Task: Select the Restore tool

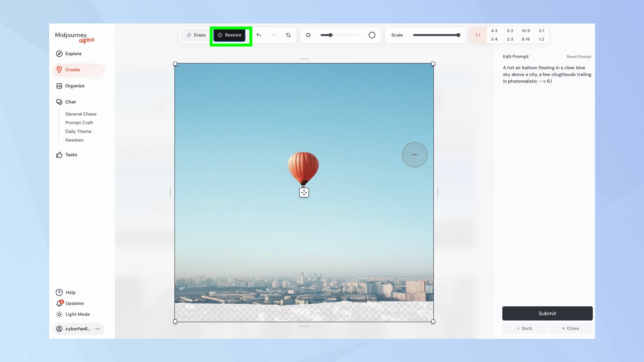Action: pyautogui.click(x=230, y=35)
